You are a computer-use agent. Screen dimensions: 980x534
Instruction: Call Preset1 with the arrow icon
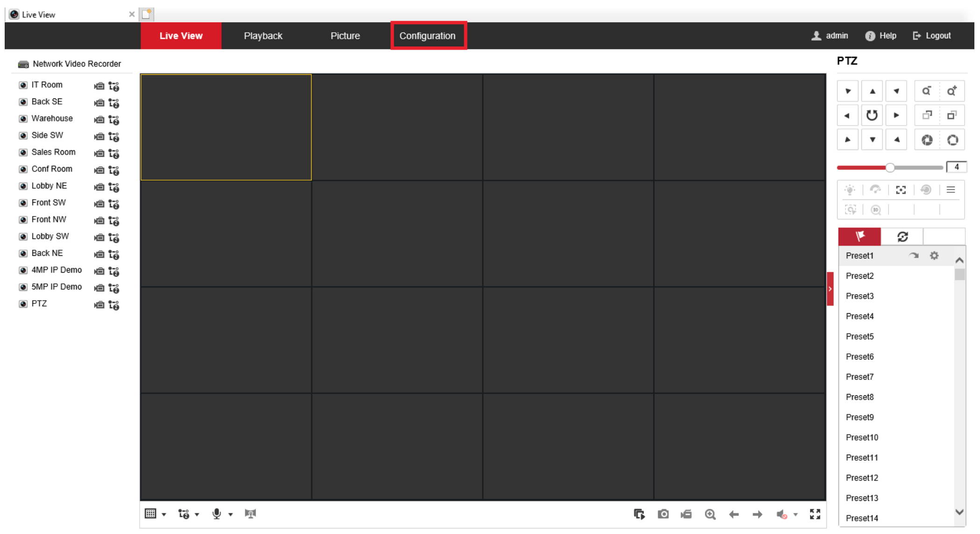[x=914, y=255]
